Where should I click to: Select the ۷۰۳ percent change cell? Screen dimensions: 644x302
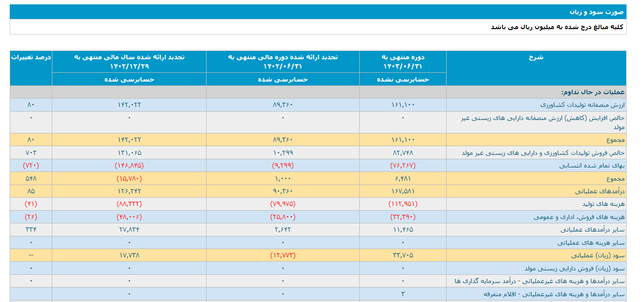click(31, 152)
